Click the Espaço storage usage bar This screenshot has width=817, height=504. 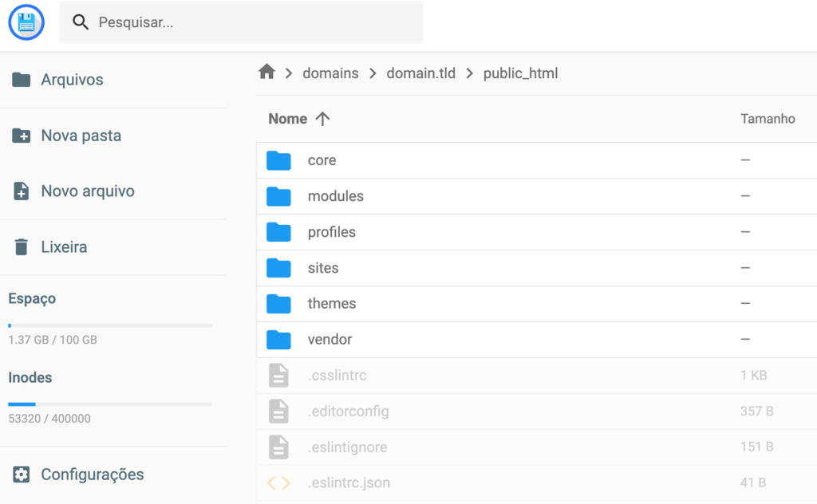(110, 325)
